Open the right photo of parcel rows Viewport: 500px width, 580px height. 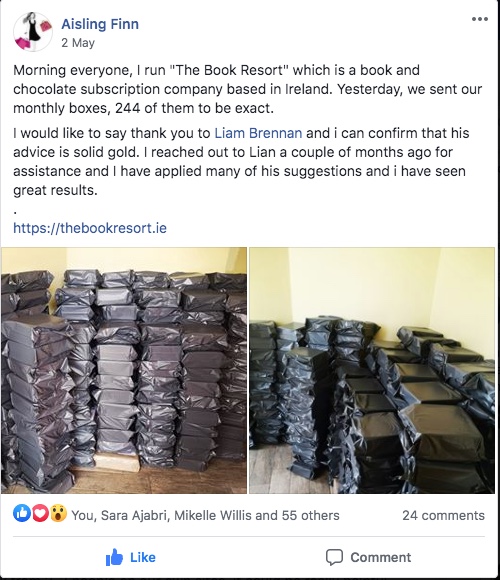point(372,370)
